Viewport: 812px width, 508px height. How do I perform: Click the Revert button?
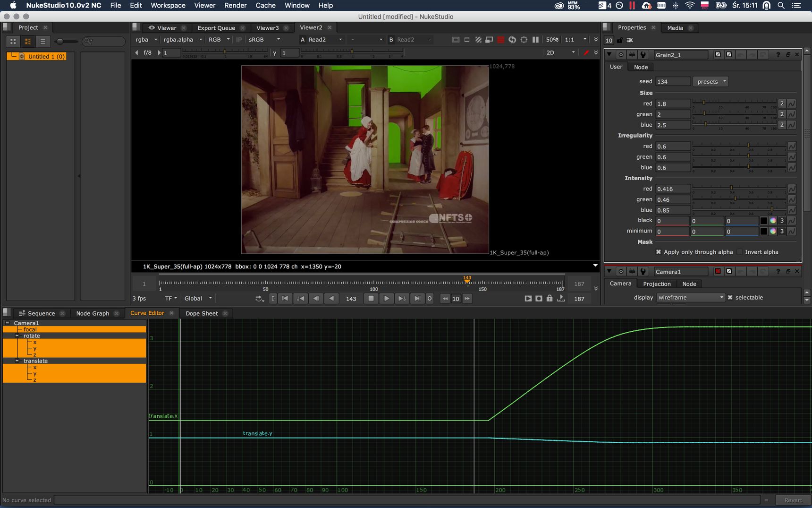tap(793, 500)
